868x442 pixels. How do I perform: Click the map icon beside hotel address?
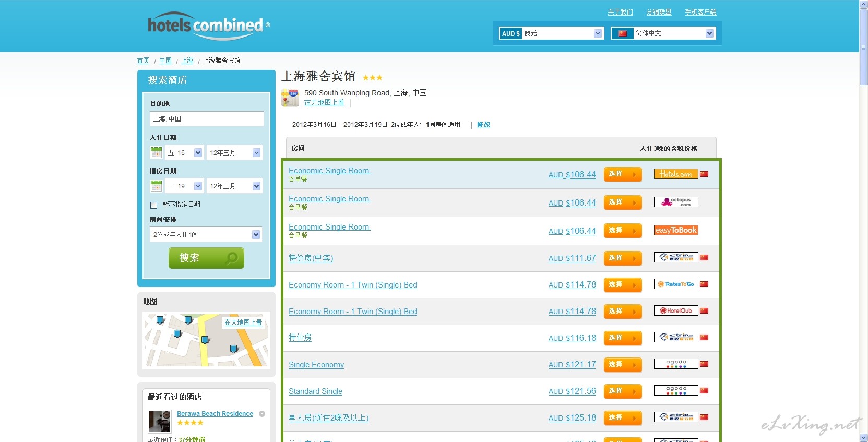pyautogui.click(x=290, y=98)
